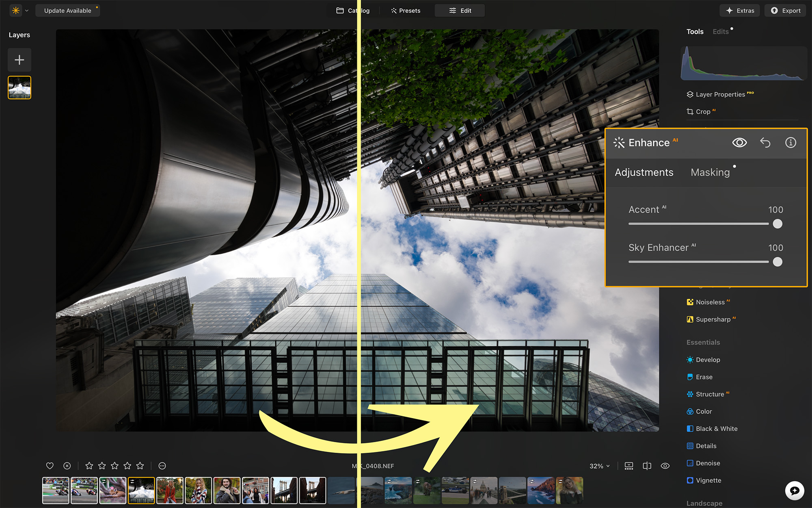Toggle the before/after comparison view
The height and width of the screenshot is (508, 812).
pos(647,466)
